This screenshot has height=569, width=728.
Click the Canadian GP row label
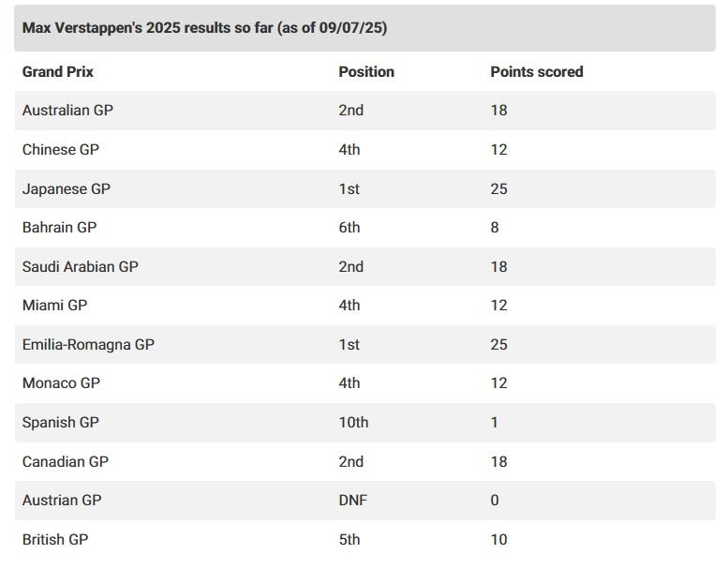point(66,462)
